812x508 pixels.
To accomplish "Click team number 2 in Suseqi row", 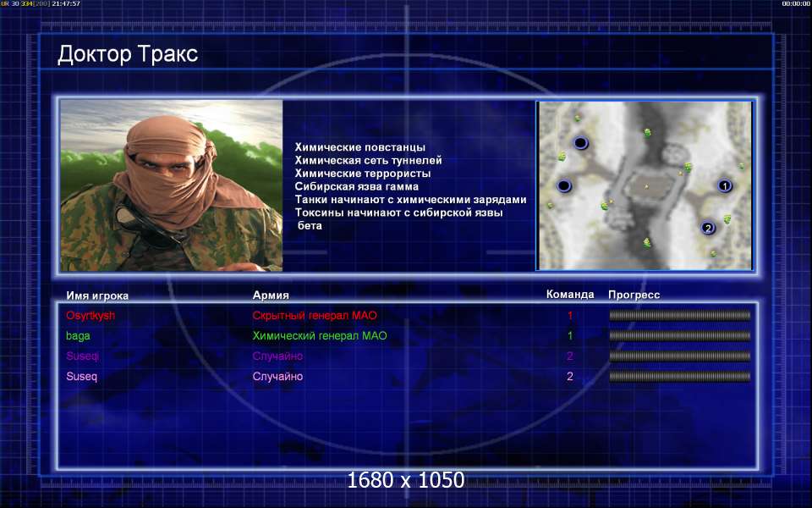I will (x=570, y=356).
